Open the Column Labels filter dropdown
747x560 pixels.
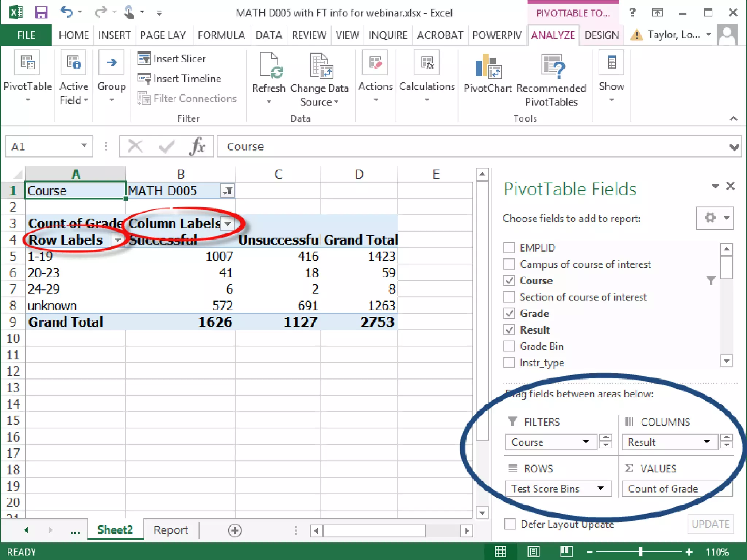tap(228, 223)
